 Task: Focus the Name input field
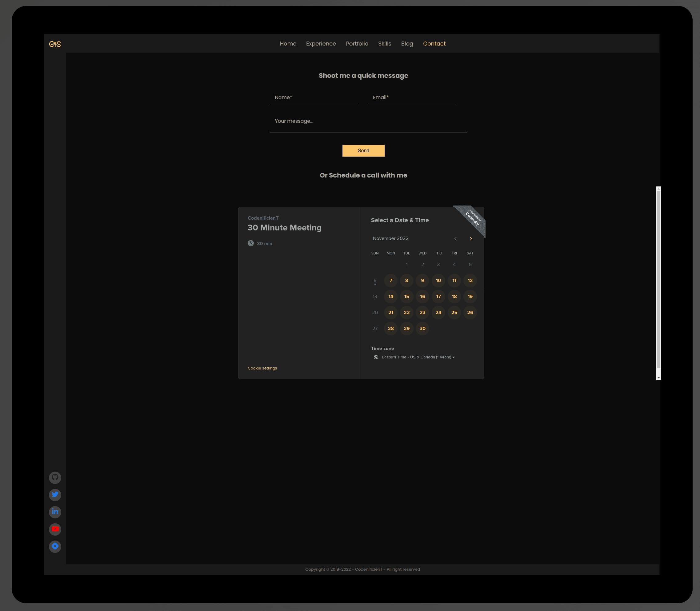[314, 98]
